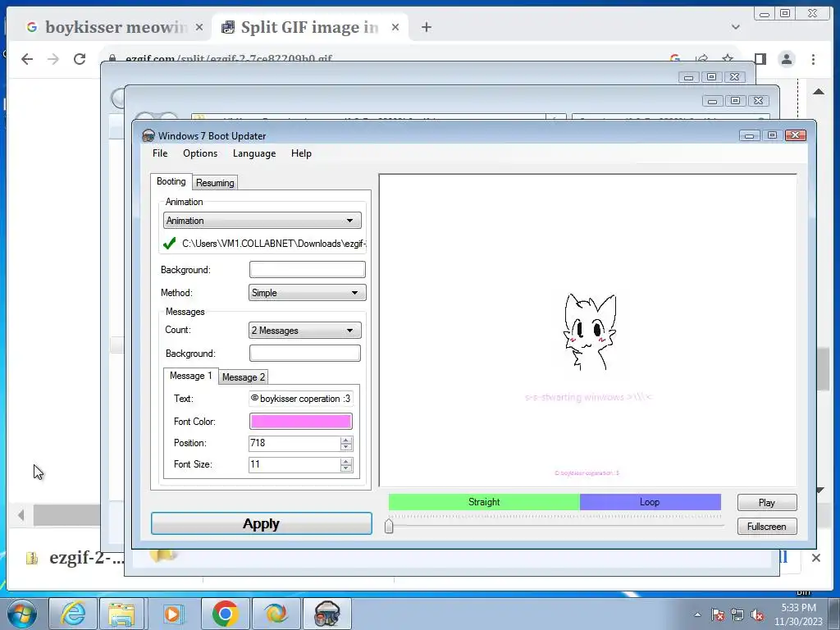
Task: Switch to the Message 2 tab
Action: (243, 377)
